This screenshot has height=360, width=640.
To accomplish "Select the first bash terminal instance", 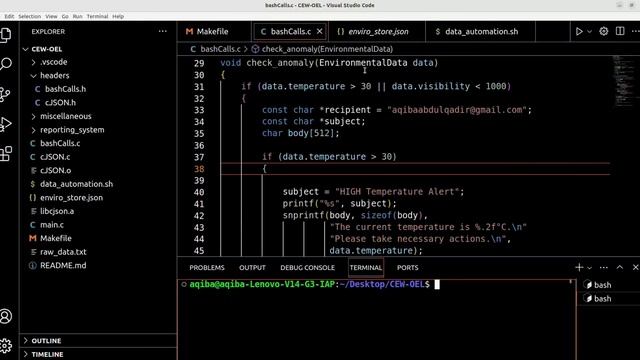I will coord(610,285).
